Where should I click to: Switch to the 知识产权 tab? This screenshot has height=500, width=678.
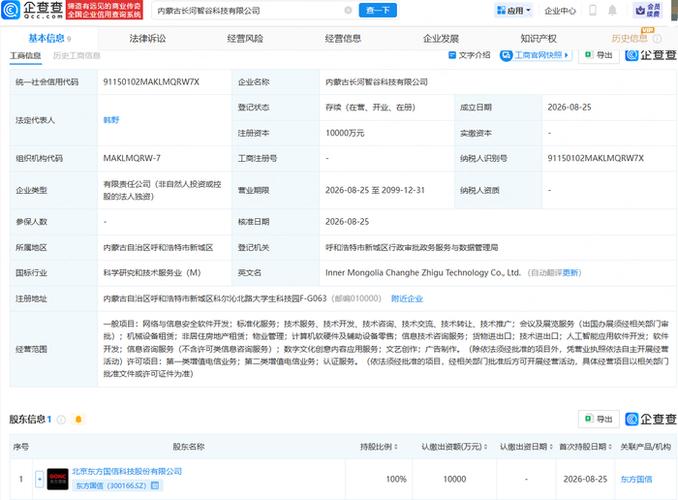click(538, 38)
